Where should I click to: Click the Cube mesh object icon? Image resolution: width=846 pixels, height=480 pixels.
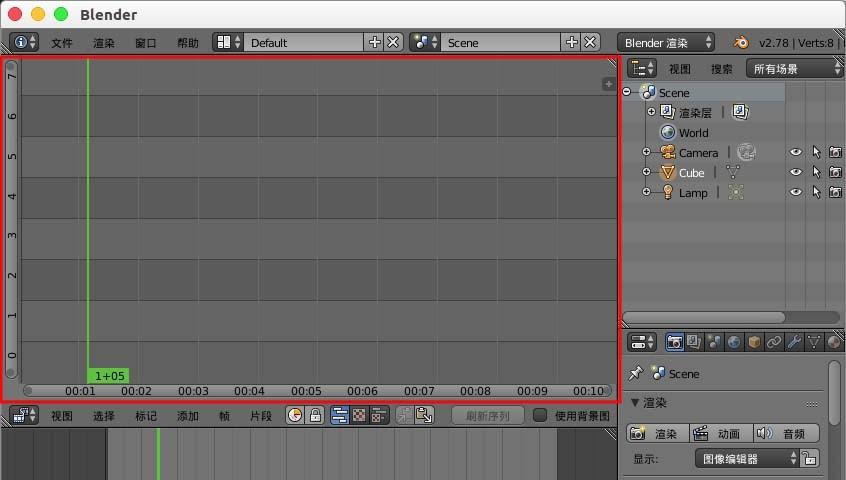(x=668, y=172)
